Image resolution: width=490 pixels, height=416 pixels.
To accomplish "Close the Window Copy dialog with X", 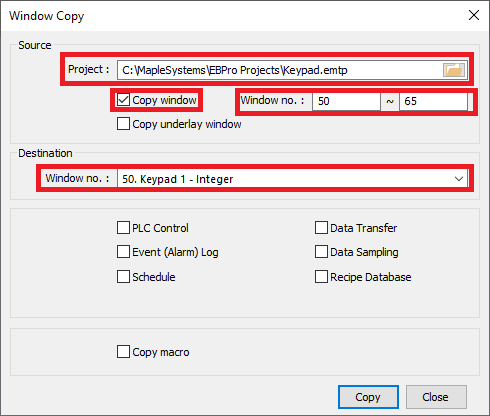I will click(x=474, y=15).
